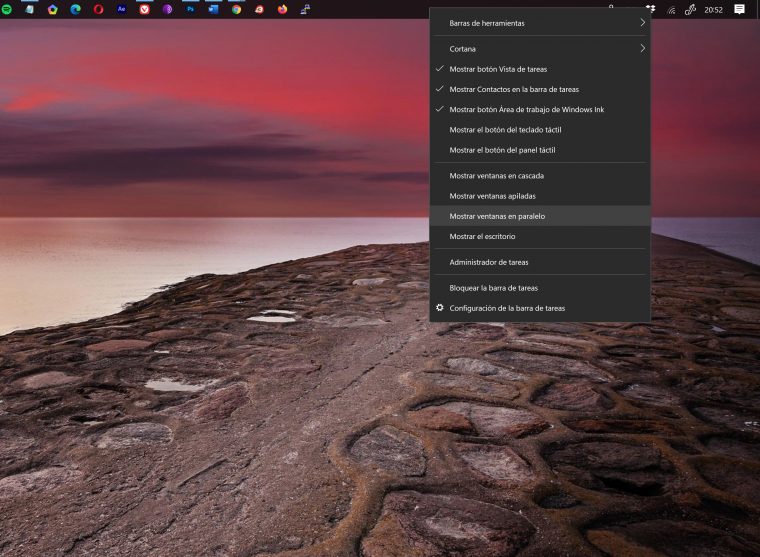Viewport: 760px width, 557px height.
Task: Open Configuración de la barra de tareas
Action: tap(507, 308)
